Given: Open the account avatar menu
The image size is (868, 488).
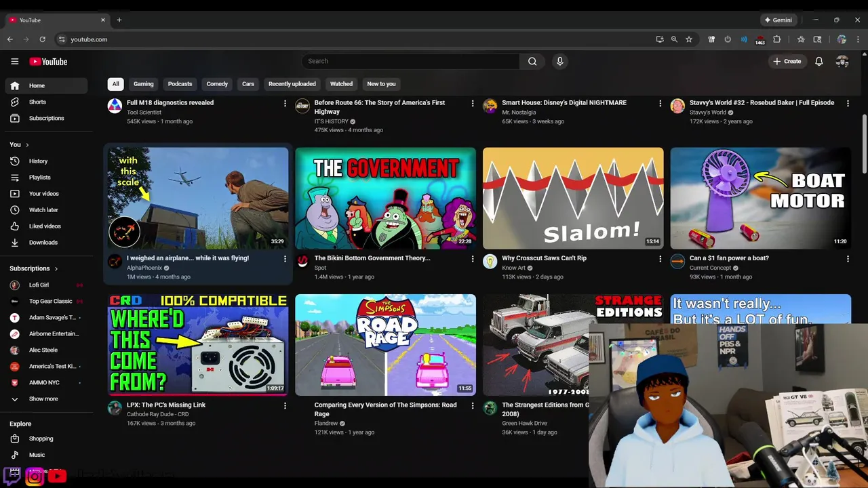Looking at the screenshot, I should tap(842, 62).
